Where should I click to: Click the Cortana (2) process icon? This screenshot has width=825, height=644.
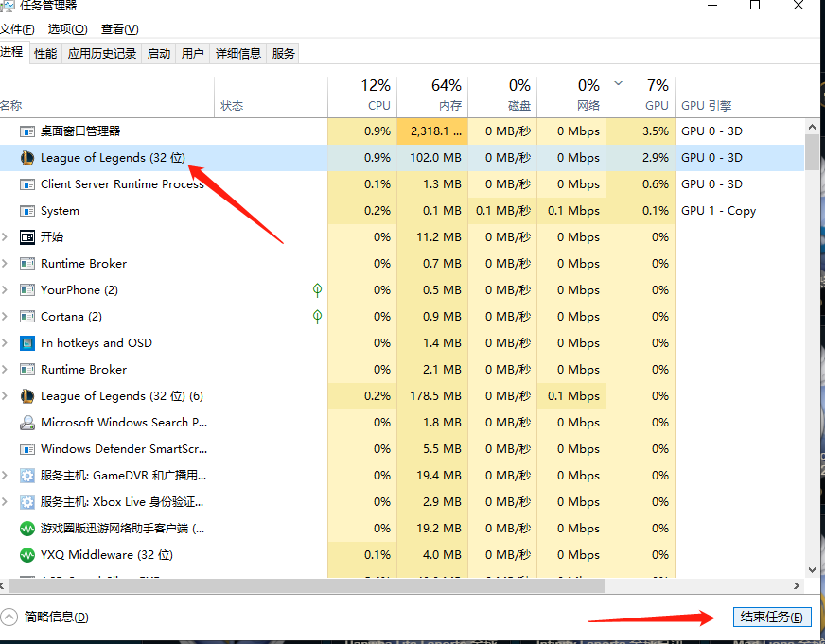26,317
